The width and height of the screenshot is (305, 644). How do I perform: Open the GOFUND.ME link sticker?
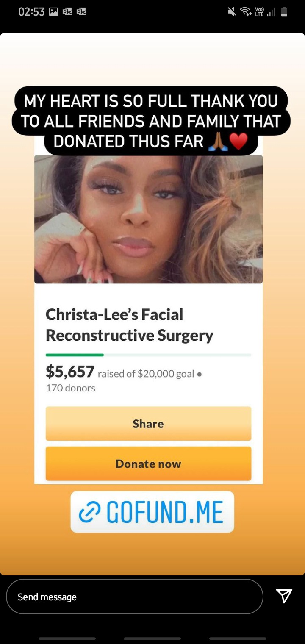pos(152,512)
